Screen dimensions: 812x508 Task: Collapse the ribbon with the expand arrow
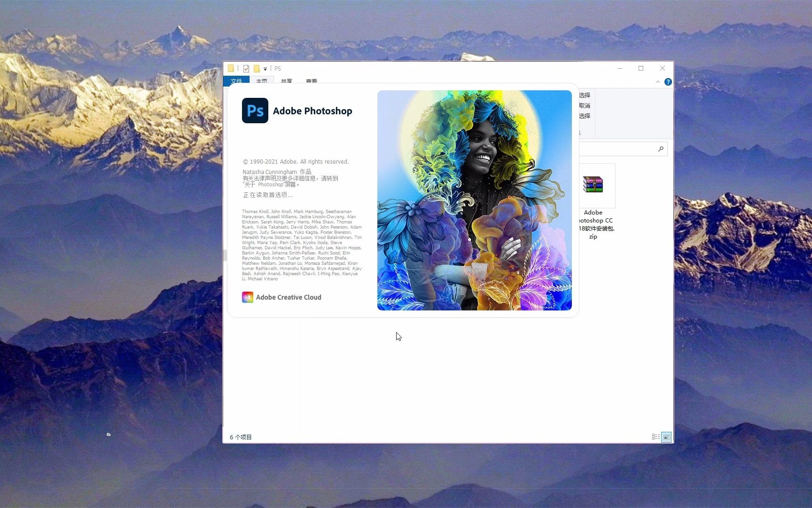(x=658, y=81)
